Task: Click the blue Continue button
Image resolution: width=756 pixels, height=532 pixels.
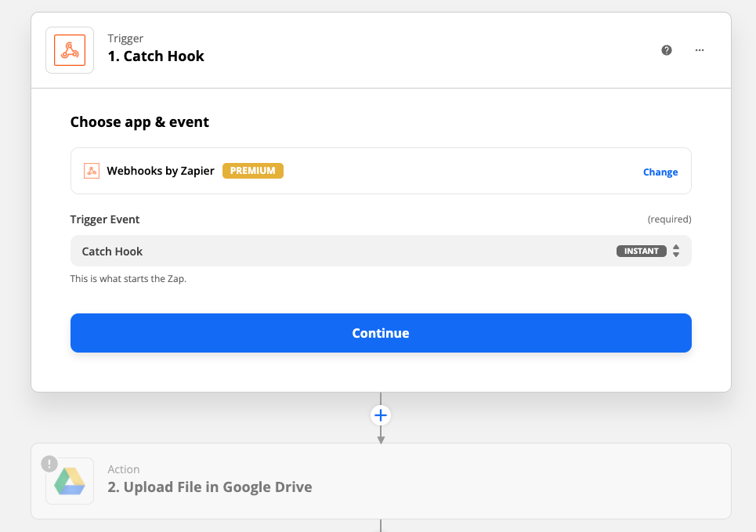Action: point(381,333)
